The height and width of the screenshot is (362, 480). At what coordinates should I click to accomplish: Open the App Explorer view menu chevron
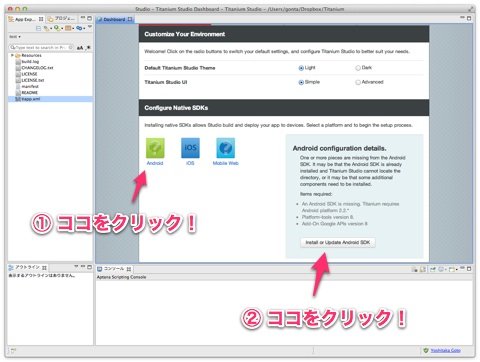(90, 26)
